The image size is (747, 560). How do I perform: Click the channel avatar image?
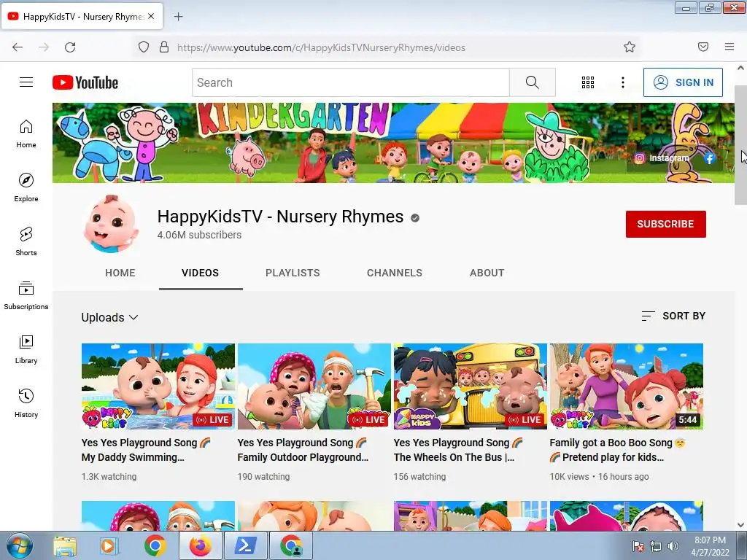112,223
